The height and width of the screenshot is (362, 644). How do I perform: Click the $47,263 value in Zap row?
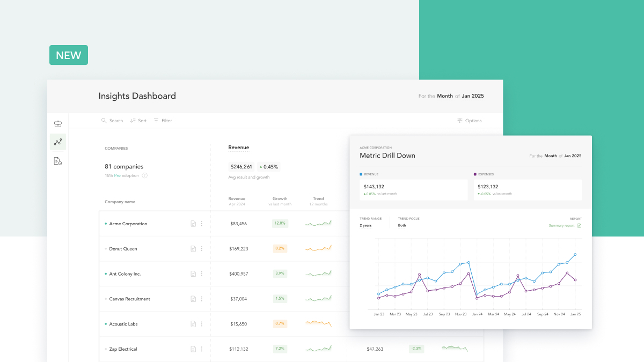coord(375,349)
